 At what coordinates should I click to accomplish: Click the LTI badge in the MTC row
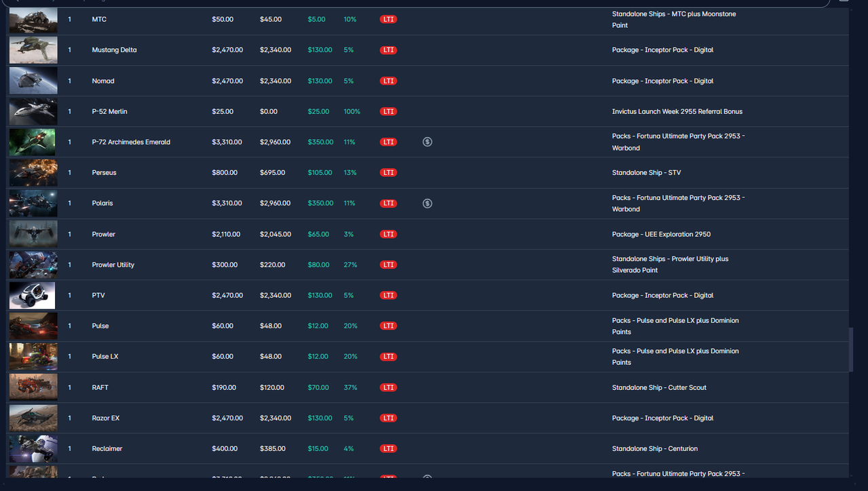tap(388, 20)
